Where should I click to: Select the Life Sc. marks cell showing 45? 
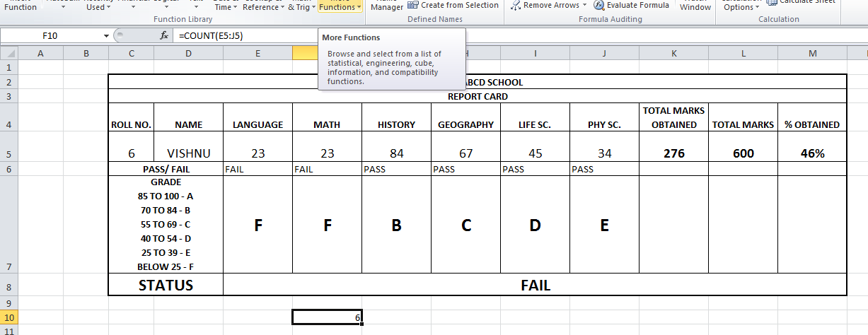pos(535,147)
